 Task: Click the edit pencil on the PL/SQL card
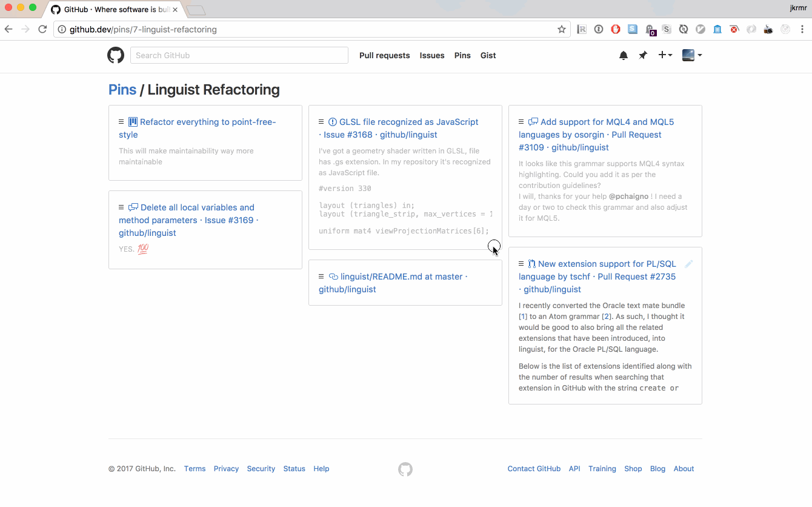(x=688, y=264)
